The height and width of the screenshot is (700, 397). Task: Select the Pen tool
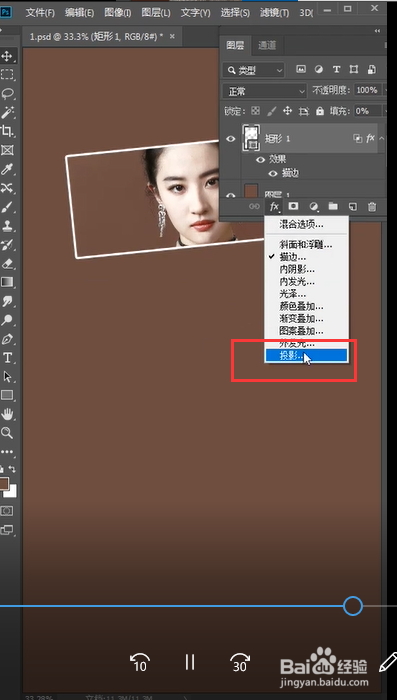pyautogui.click(x=7, y=339)
